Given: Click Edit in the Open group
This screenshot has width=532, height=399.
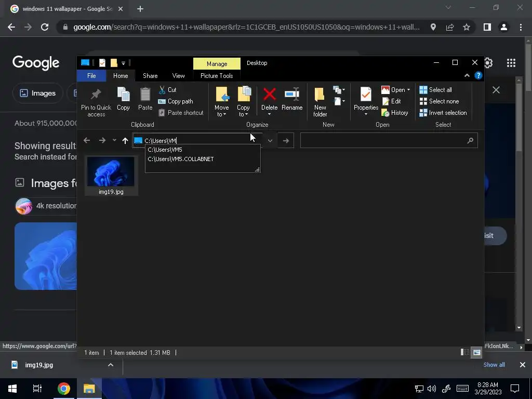Looking at the screenshot, I should click(392, 101).
